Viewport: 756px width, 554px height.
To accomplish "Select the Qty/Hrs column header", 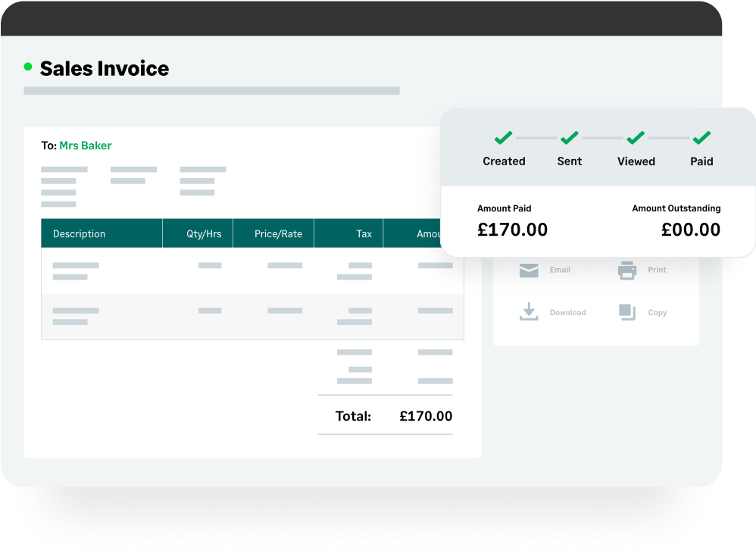I will [204, 234].
